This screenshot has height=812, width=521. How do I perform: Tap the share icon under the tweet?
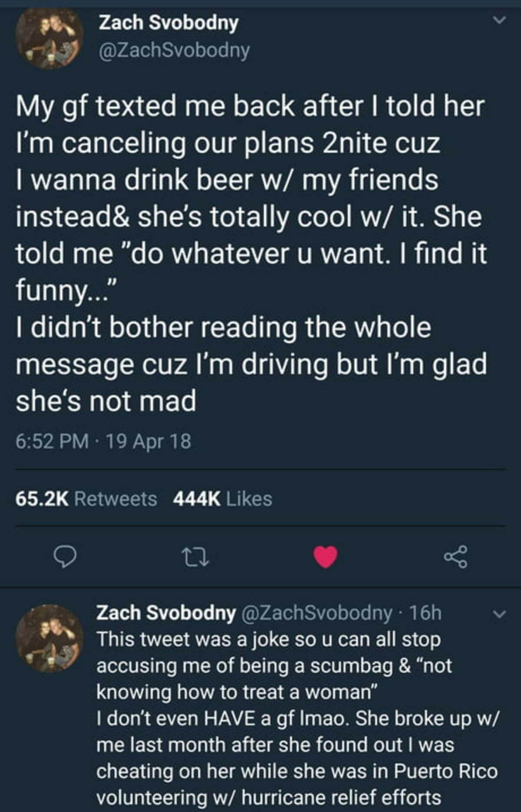pyautogui.click(x=456, y=557)
